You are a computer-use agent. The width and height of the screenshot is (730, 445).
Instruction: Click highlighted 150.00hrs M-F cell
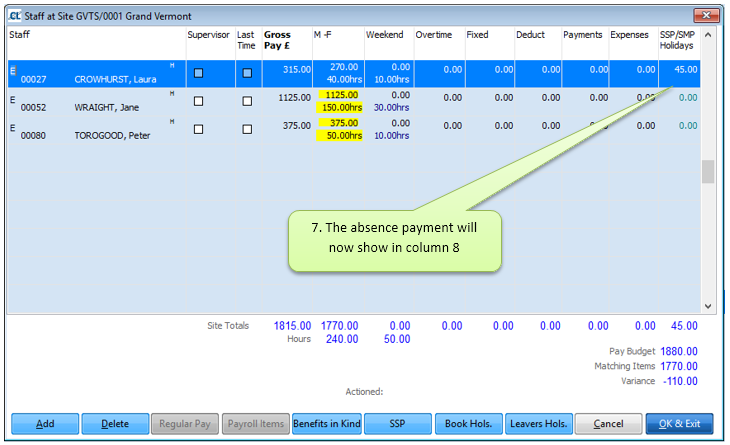339,108
